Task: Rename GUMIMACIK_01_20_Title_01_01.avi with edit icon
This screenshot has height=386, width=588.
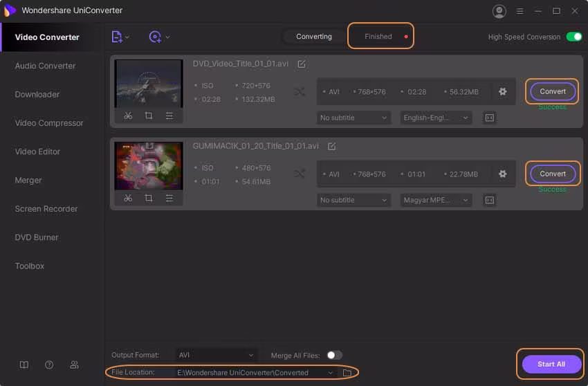Action: click(332, 146)
